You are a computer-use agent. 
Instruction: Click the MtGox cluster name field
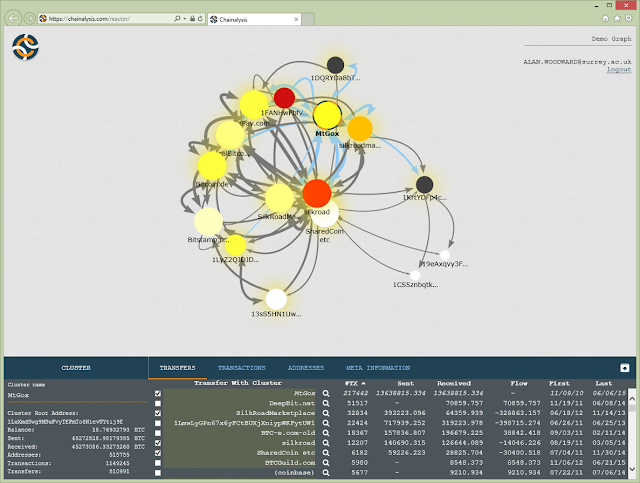[77, 395]
